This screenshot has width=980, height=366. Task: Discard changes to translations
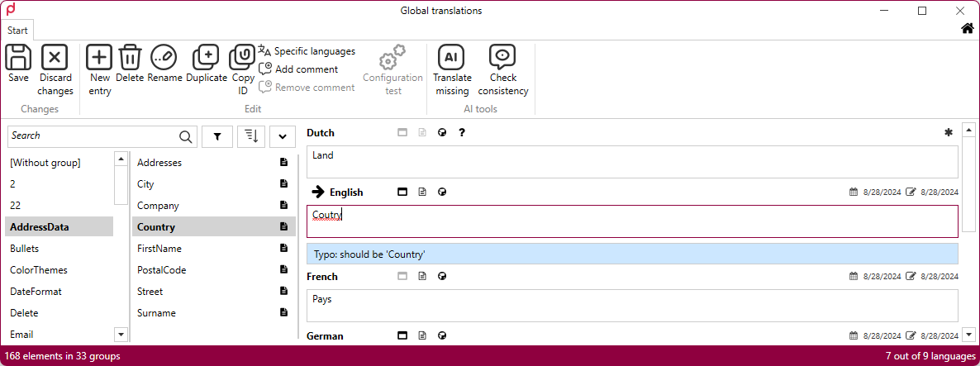55,70
